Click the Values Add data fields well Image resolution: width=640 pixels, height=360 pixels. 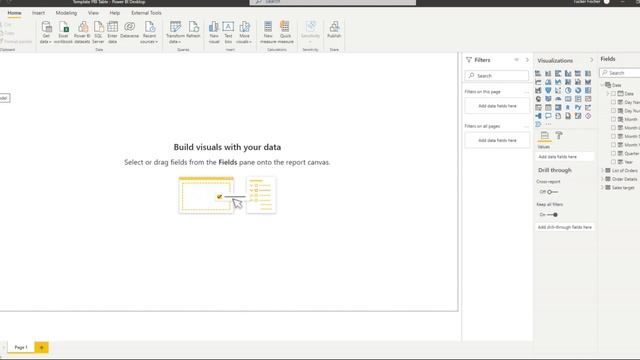coord(565,157)
